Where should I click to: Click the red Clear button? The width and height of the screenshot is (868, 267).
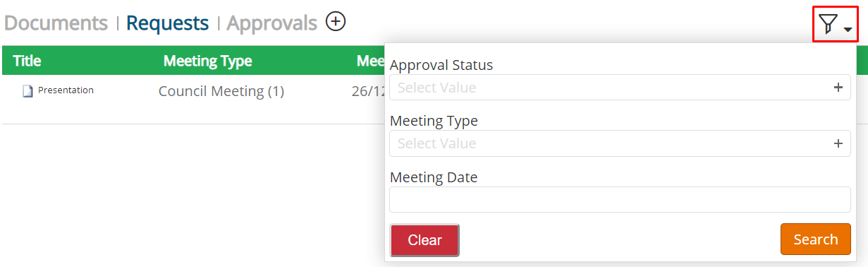[424, 240]
